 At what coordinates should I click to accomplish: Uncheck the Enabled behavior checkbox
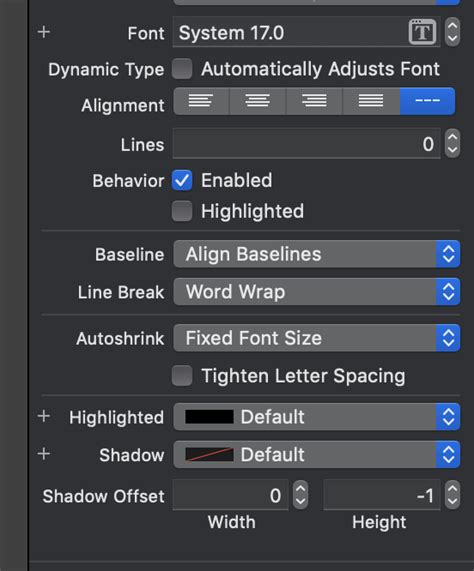[182, 180]
